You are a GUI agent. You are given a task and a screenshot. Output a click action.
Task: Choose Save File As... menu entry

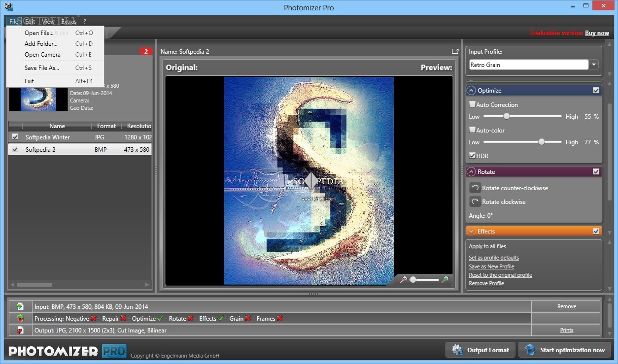[55, 68]
